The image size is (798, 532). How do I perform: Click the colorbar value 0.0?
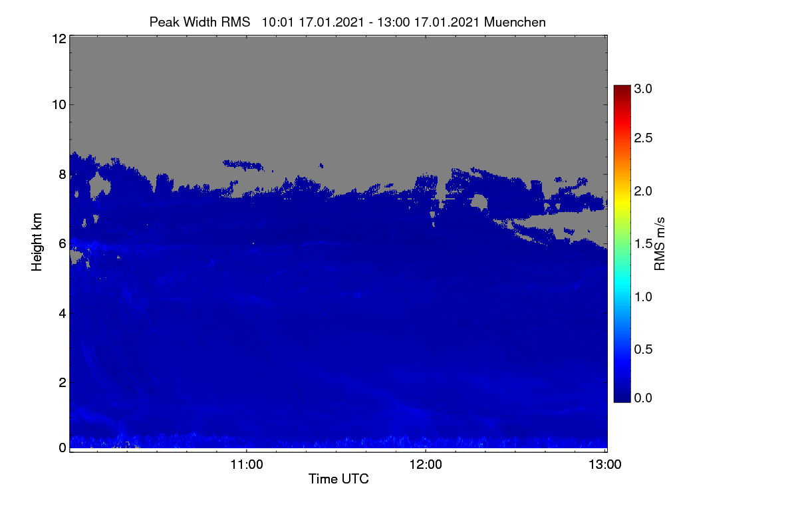click(643, 398)
